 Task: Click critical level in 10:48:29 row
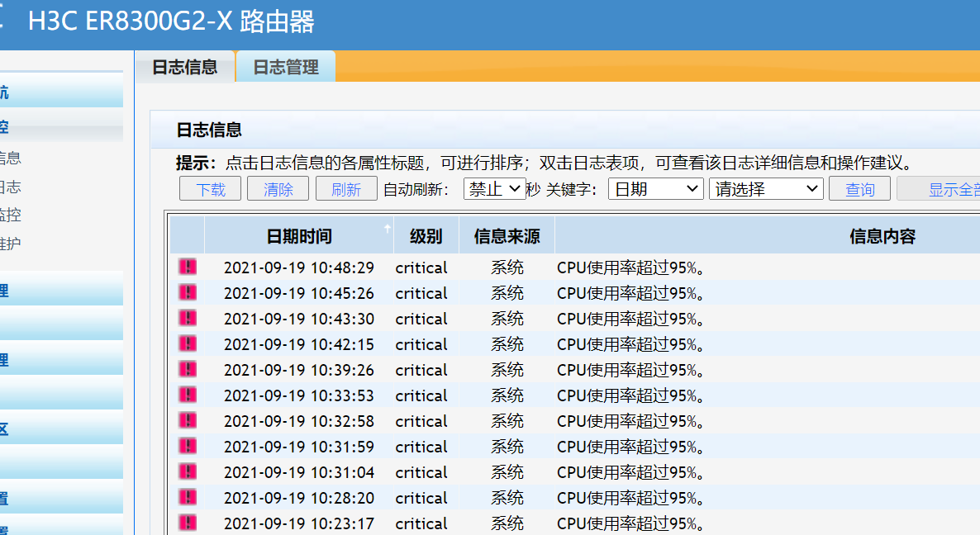coord(421,267)
